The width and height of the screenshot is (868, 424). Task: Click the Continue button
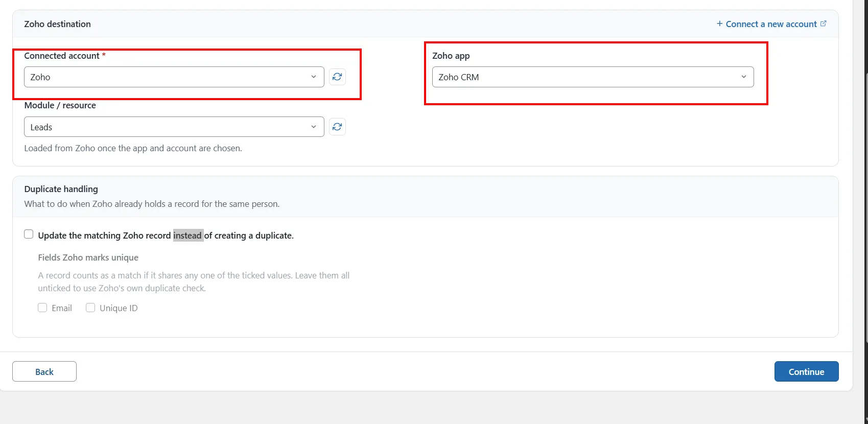(806, 371)
